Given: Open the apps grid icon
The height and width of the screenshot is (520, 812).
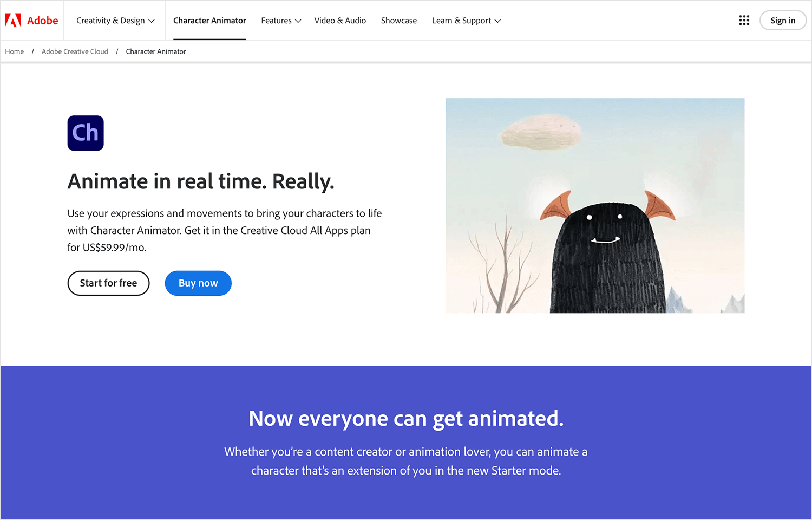Looking at the screenshot, I should click(x=744, y=21).
